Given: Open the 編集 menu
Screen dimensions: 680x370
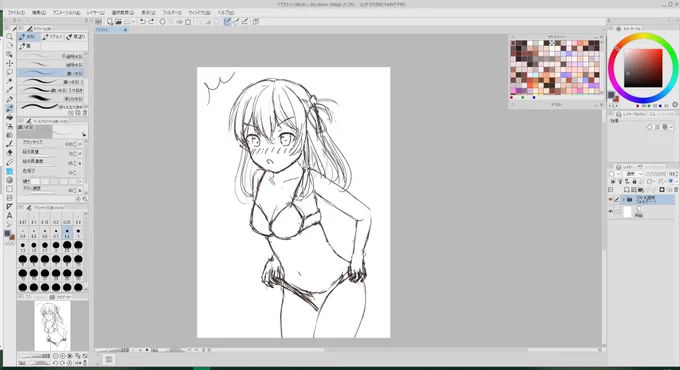Looking at the screenshot, I should (39, 13).
